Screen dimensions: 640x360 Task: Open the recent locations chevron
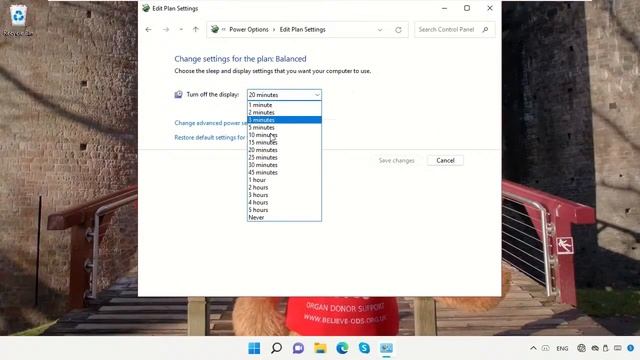(181, 29)
